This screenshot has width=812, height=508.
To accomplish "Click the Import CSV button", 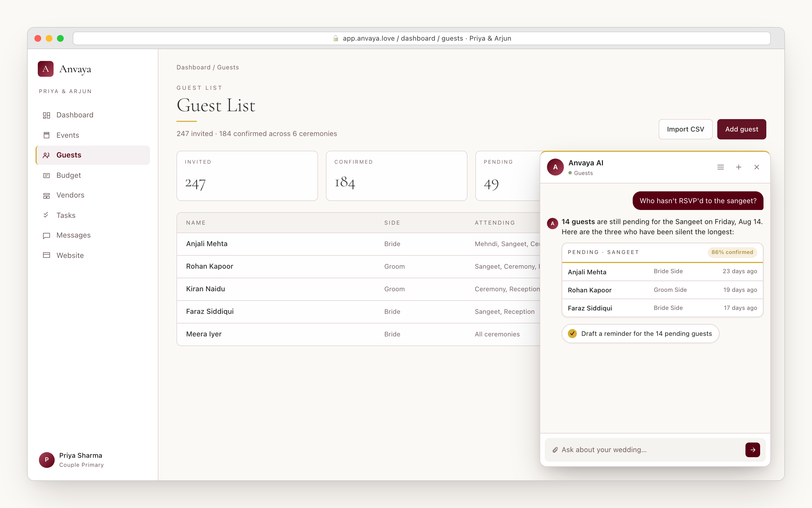I will pyautogui.click(x=685, y=129).
